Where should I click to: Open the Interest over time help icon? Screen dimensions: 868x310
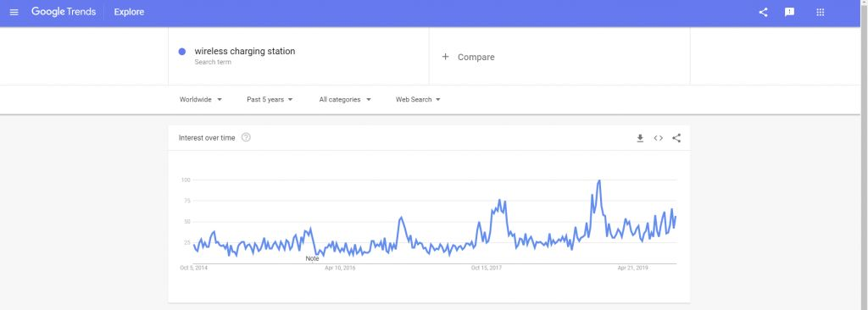pyautogui.click(x=247, y=138)
